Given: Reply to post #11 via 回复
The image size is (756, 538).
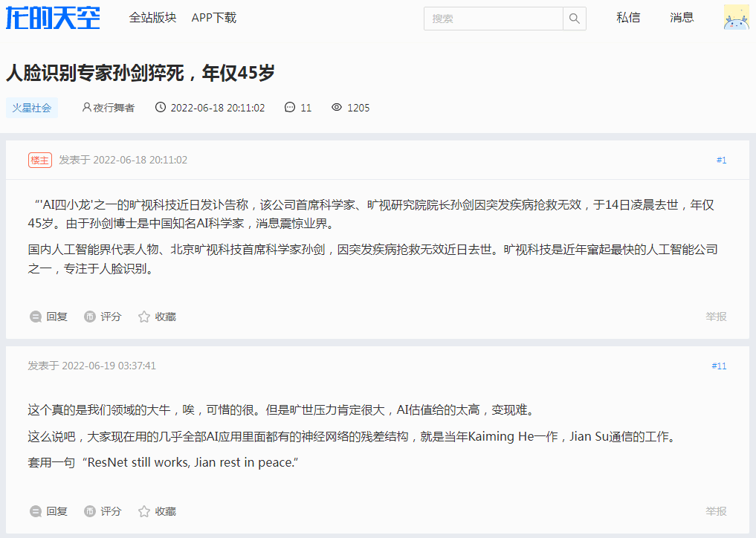Looking at the screenshot, I should pyautogui.click(x=48, y=511).
